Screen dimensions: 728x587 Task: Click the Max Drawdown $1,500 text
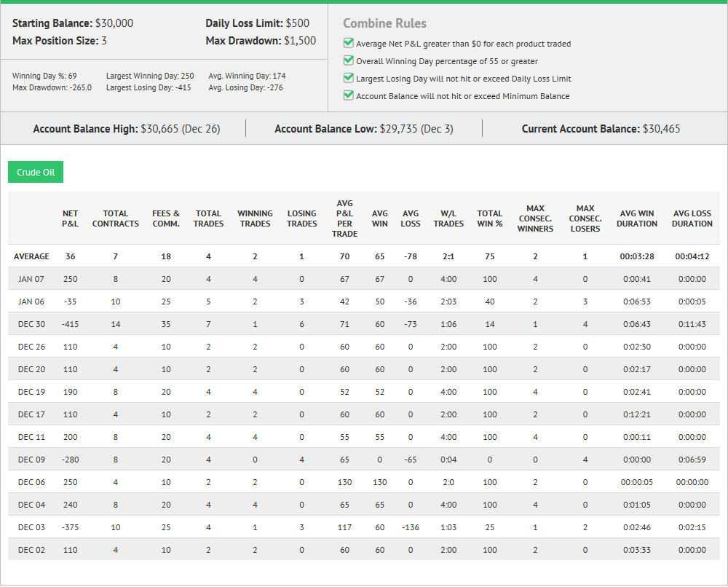(x=261, y=41)
